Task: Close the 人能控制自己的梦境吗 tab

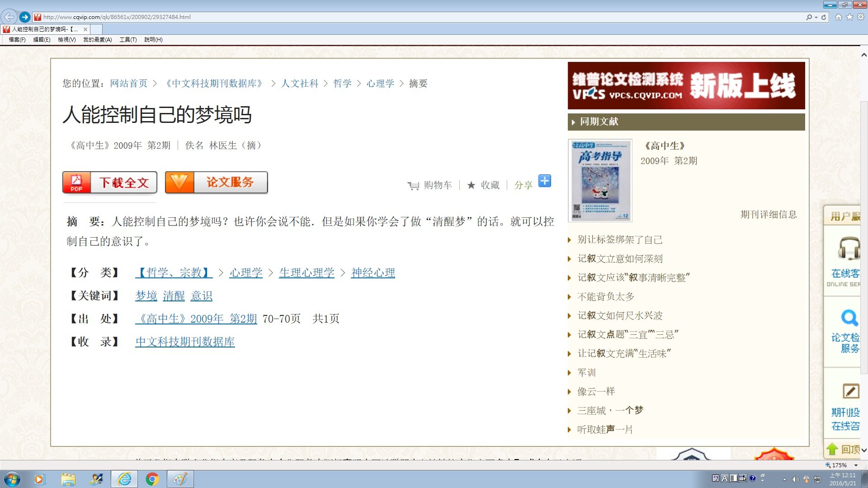Action: click(x=85, y=29)
